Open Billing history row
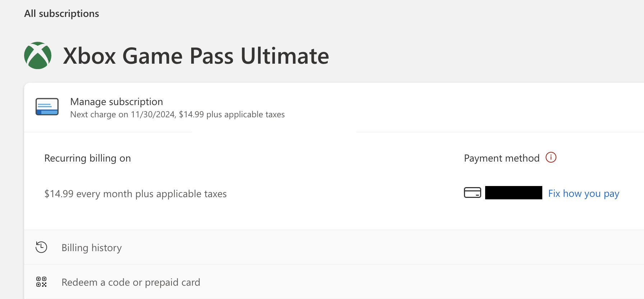 click(334, 248)
